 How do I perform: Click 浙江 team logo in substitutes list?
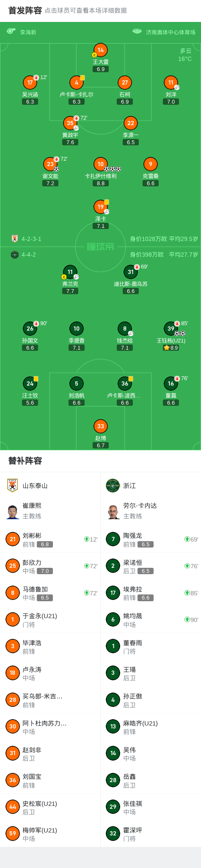click(113, 485)
